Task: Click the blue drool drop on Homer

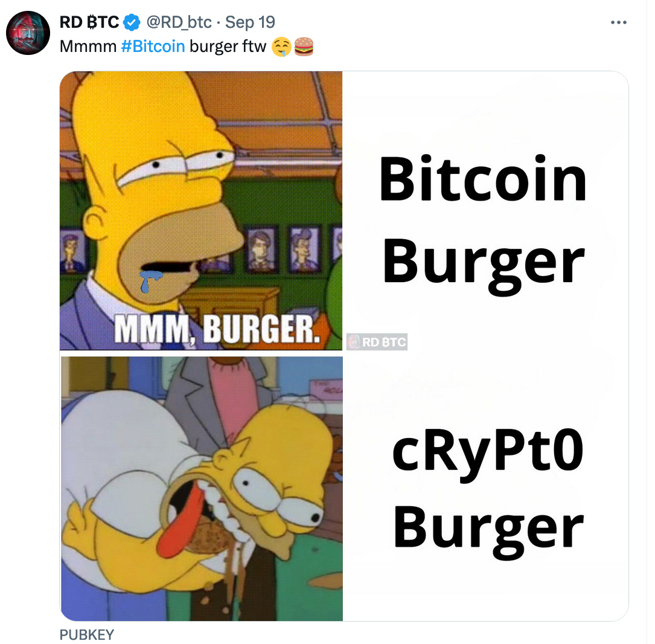Action: click(x=150, y=281)
